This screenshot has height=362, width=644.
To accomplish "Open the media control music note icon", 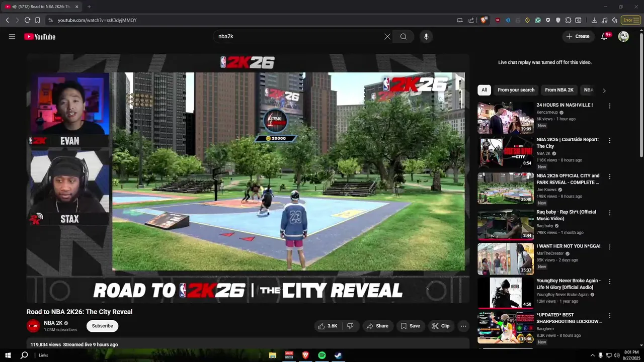I will [604, 20].
